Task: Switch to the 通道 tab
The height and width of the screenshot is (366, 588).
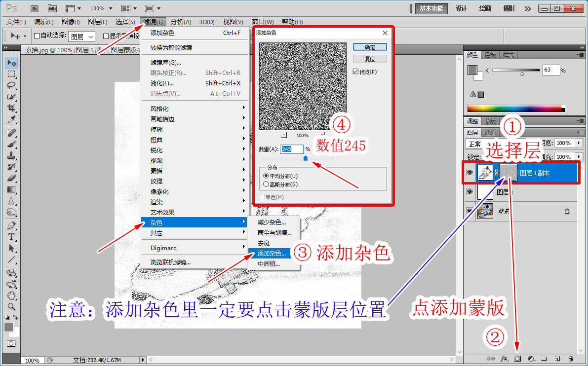Action: (490, 132)
